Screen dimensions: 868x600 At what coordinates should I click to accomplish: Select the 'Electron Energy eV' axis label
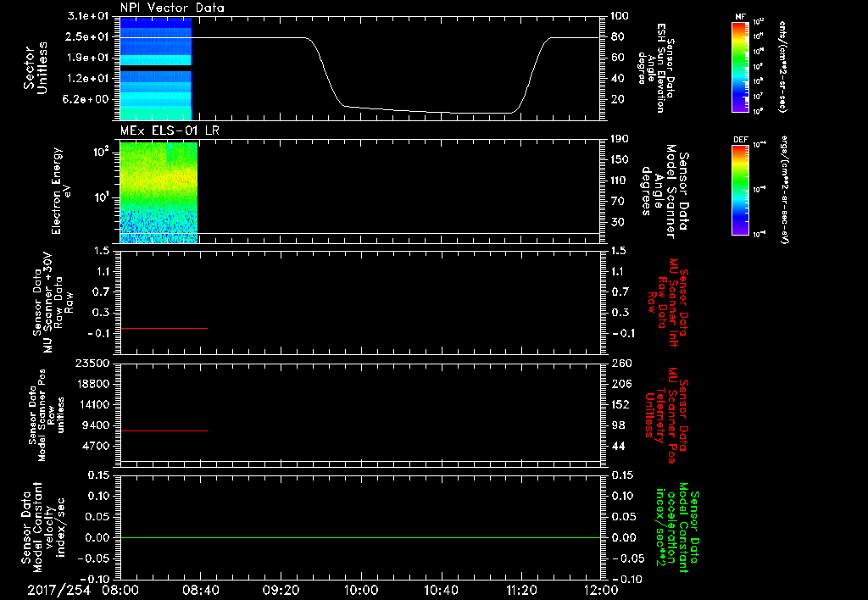(62, 191)
